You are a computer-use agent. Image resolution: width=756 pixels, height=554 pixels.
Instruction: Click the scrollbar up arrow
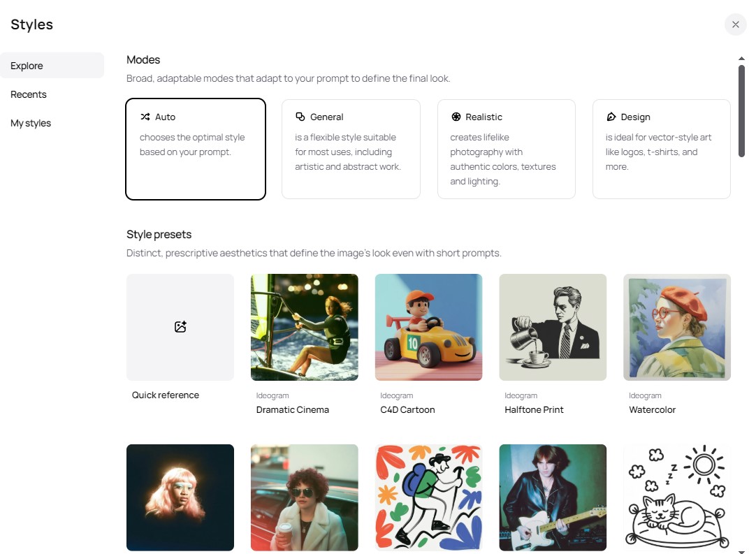[741, 59]
